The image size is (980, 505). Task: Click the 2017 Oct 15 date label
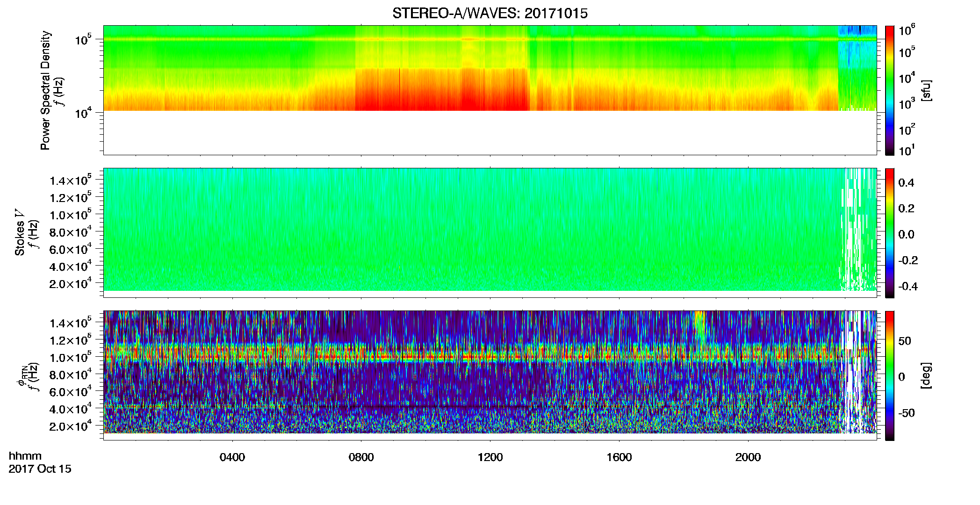coord(40,469)
